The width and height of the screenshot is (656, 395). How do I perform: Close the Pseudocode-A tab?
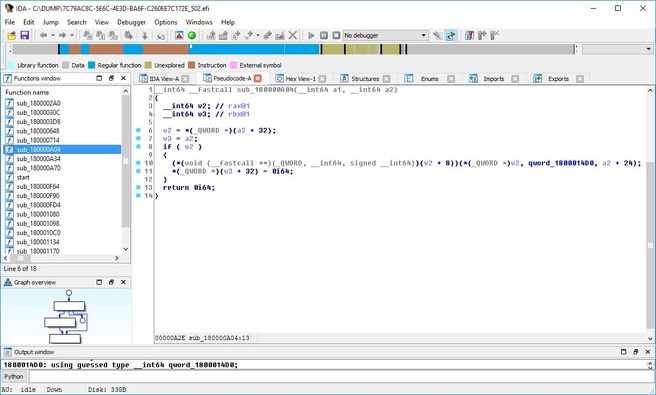click(x=258, y=78)
